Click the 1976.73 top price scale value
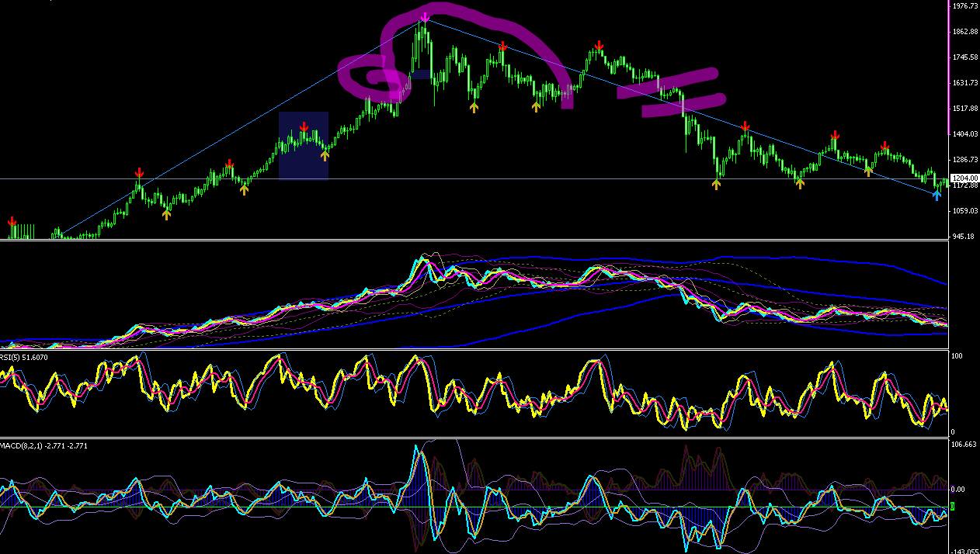 pos(965,6)
